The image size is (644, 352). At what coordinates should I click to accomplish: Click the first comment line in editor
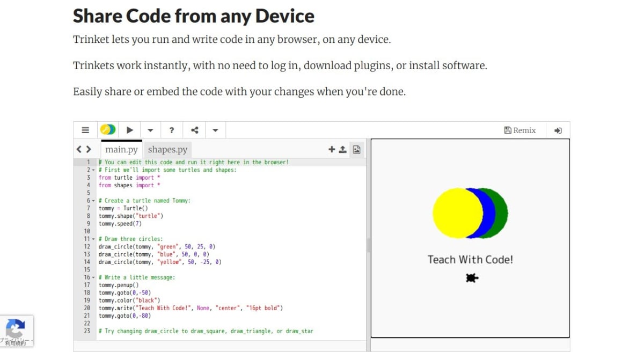pyautogui.click(x=194, y=162)
